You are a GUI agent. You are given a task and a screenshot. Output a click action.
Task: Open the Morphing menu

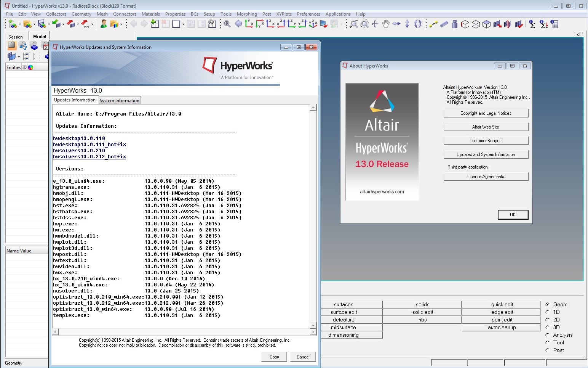247,14
